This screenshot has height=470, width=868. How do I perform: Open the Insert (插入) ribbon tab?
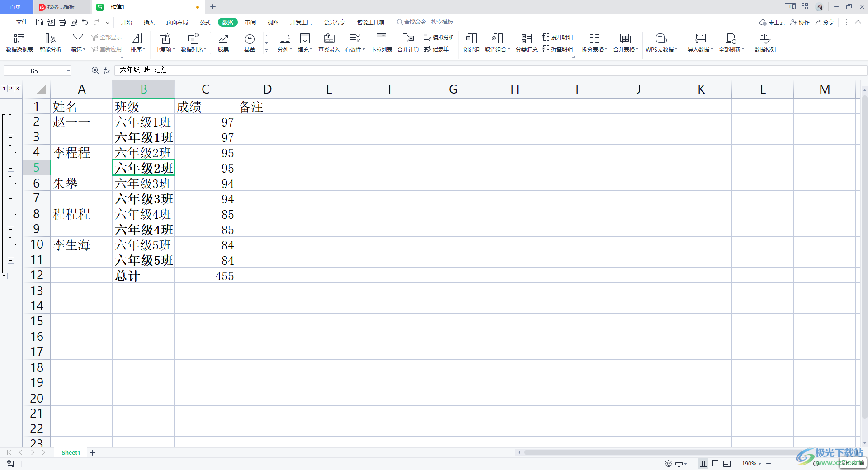click(149, 22)
